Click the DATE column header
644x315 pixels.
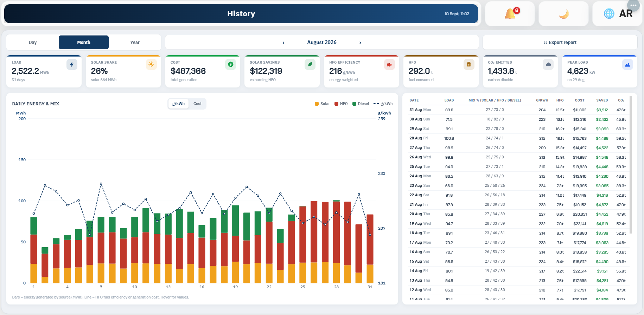[x=414, y=100]
